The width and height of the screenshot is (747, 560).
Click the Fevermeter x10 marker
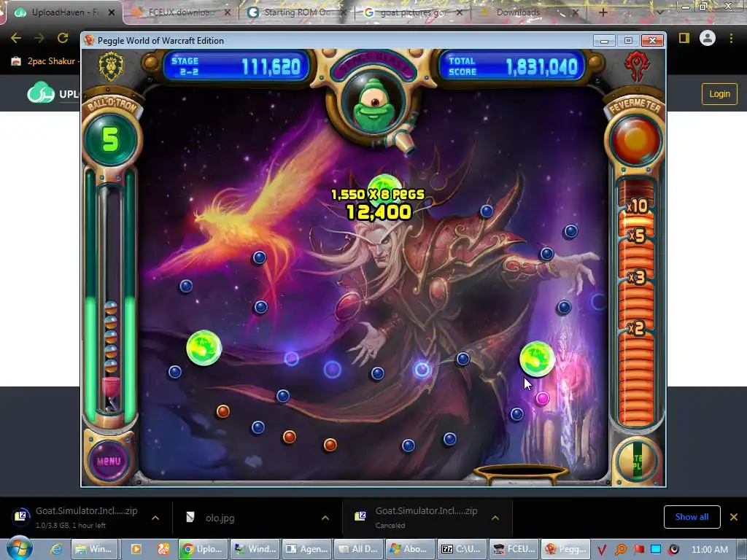coord(637,206)
